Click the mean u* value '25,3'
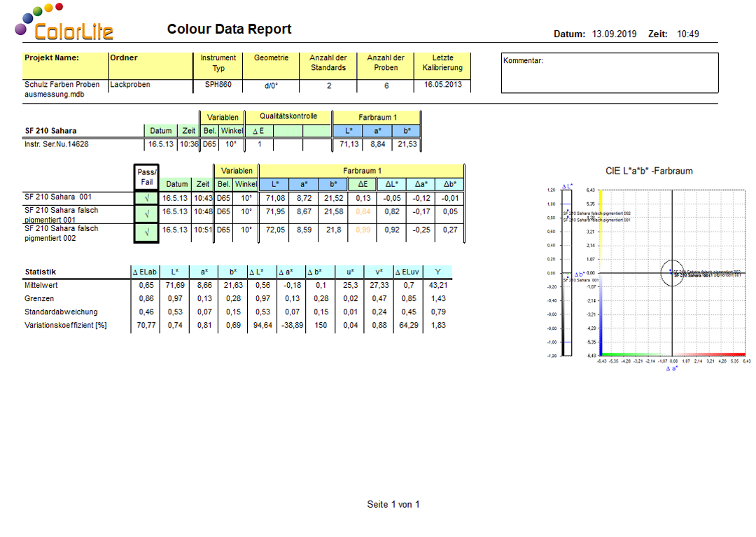Image resolution: width=756 pixels, height=537 pixels. (351, 286)
